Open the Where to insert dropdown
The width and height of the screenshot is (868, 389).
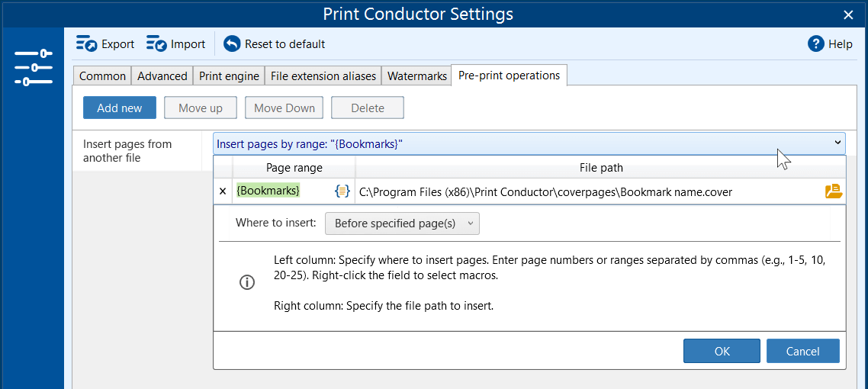pos(402,223)
